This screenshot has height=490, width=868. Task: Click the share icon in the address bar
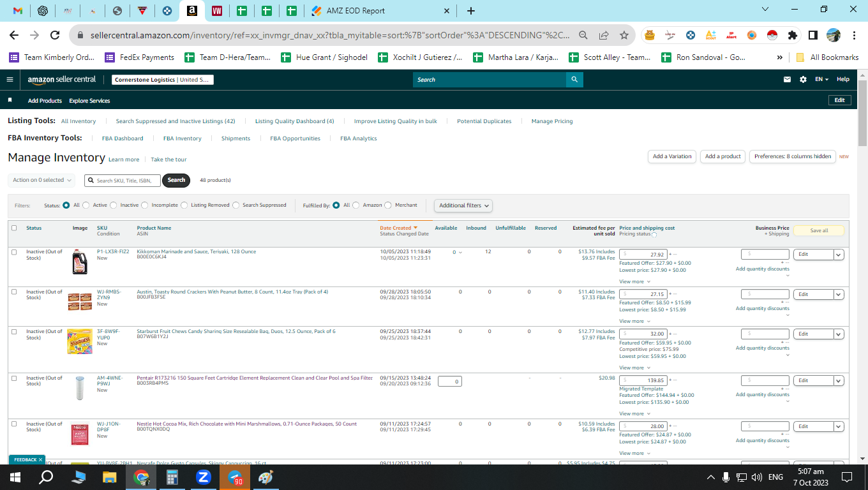604,35
